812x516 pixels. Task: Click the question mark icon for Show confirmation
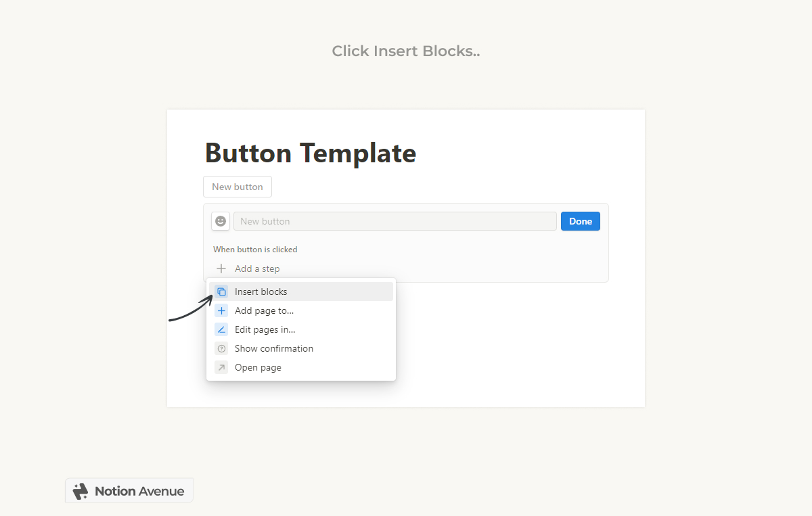click(223, 348)
